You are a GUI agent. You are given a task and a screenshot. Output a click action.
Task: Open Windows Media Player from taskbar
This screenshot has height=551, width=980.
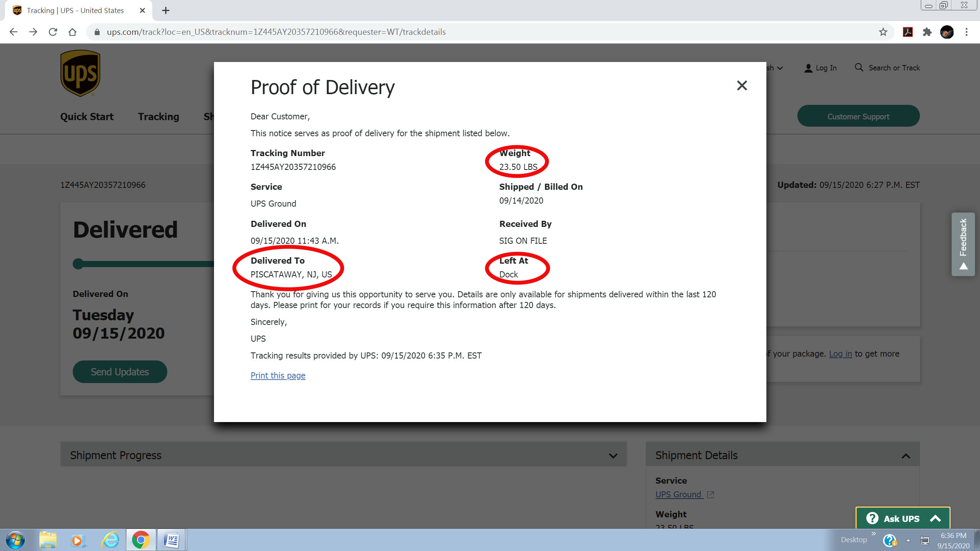pos(79,540)
